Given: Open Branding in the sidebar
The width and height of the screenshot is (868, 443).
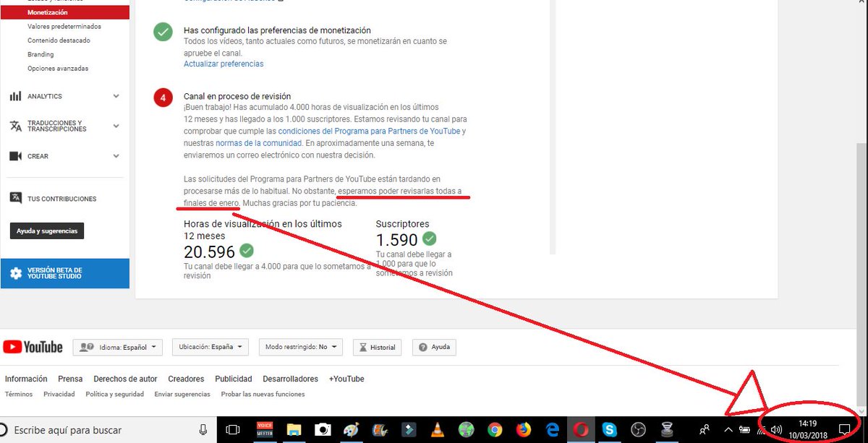Looking at the screenshot, I should coord(41,54).
